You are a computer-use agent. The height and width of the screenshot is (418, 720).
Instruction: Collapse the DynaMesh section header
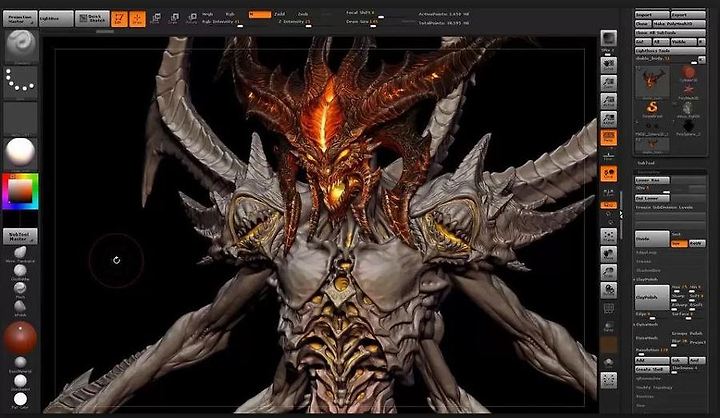(x=647, y=324)
